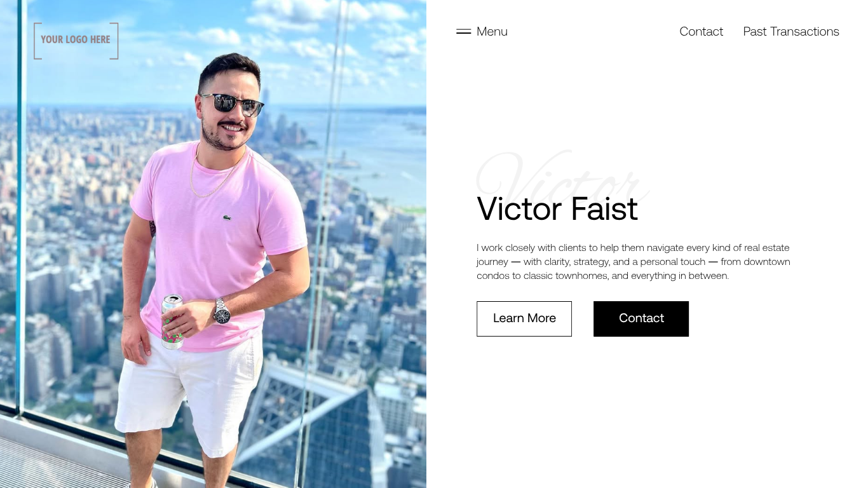Screen dimensions: 868x488
Task: Click the gold necklace in the photo
Action: pos(216,175)
